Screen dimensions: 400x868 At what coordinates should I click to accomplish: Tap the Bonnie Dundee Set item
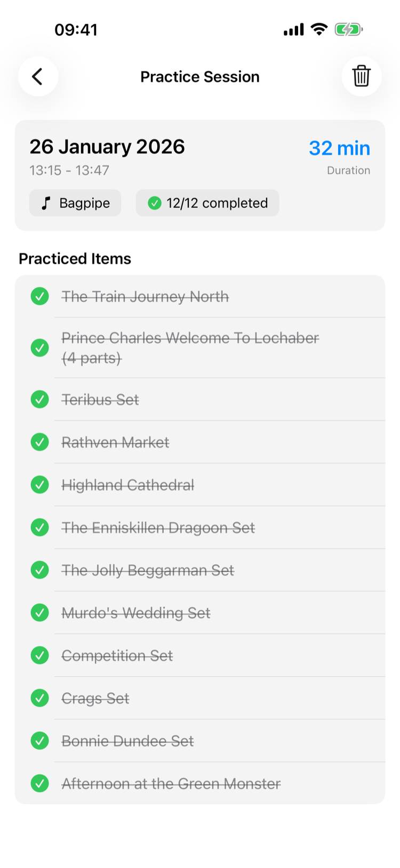pos(127,741)
